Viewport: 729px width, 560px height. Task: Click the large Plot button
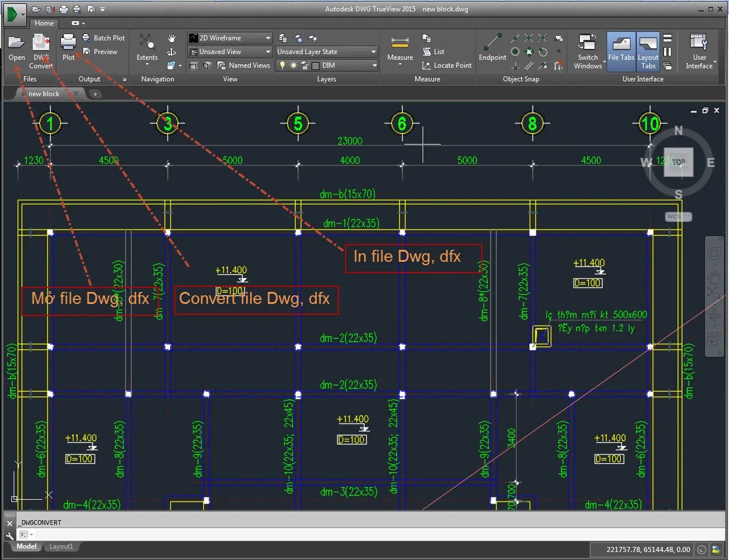[68, 48]
